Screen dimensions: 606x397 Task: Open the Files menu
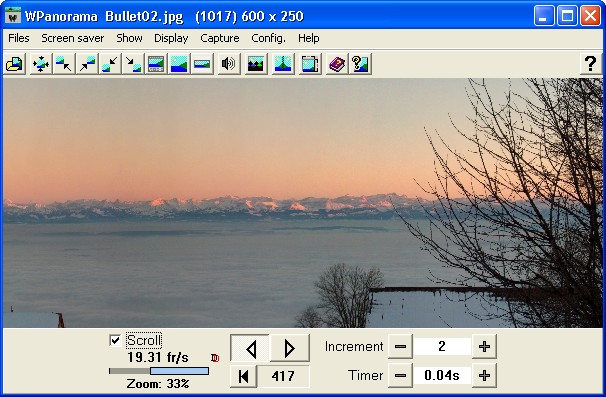coord(19,38)
